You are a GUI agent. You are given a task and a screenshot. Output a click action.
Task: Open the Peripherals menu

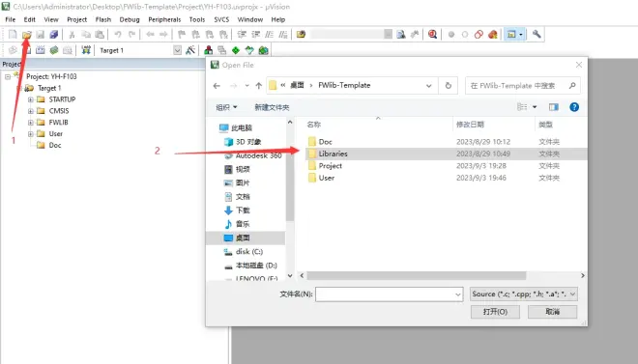pos(164,19)
